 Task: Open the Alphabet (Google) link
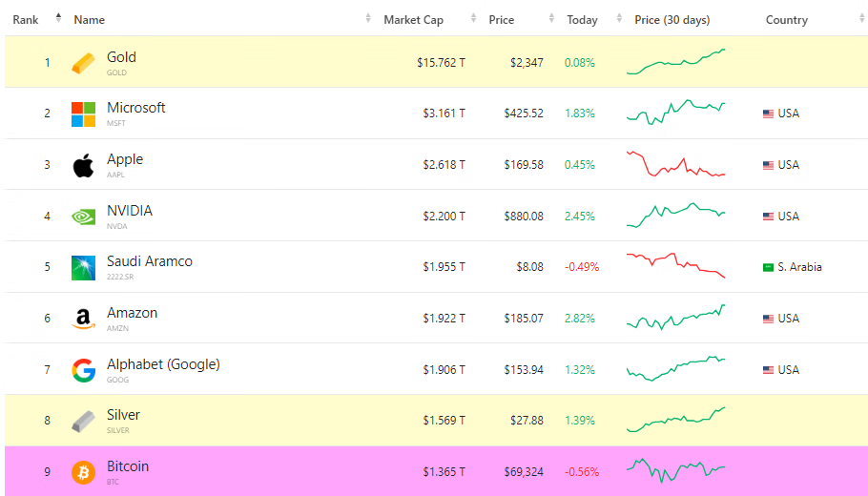coord(163,364)
